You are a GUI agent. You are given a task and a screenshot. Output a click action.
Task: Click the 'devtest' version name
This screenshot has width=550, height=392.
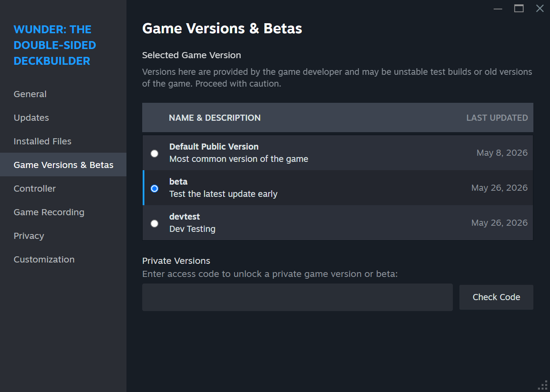185,217
